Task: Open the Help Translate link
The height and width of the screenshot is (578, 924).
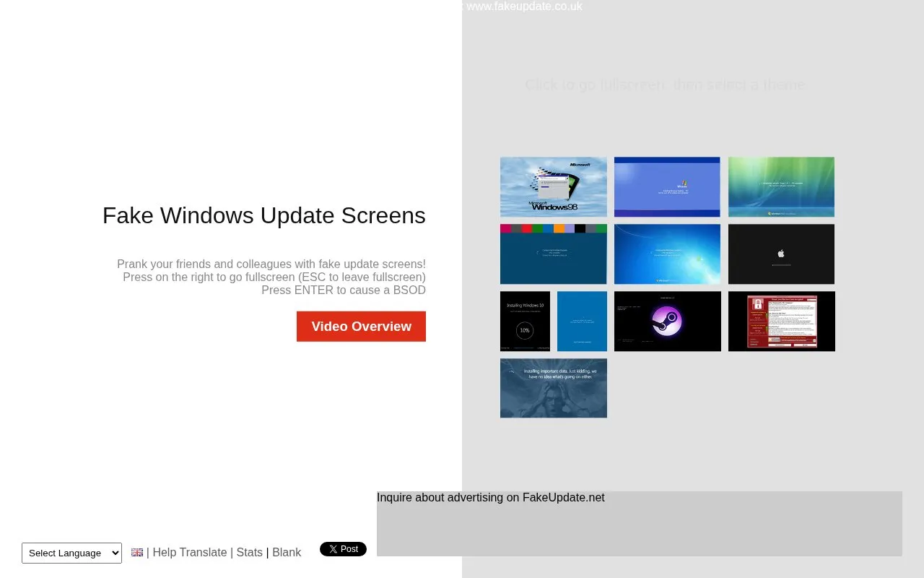Action: click(x=190, y=552)
